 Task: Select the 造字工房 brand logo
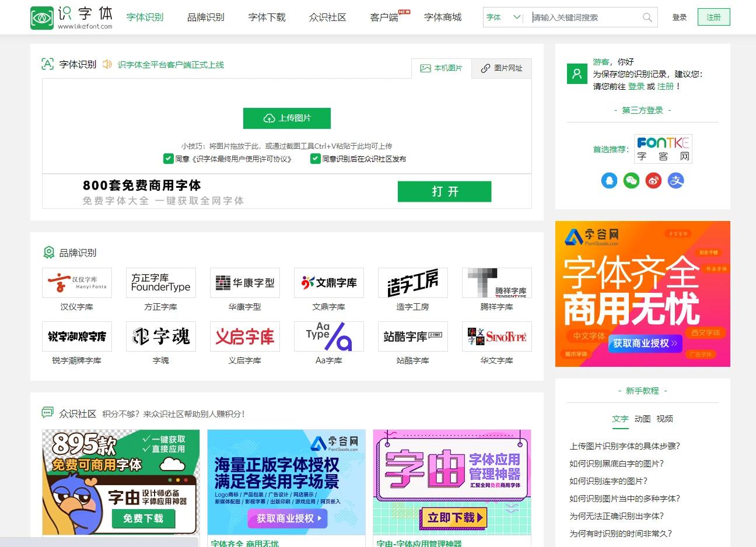coord(412,282)
